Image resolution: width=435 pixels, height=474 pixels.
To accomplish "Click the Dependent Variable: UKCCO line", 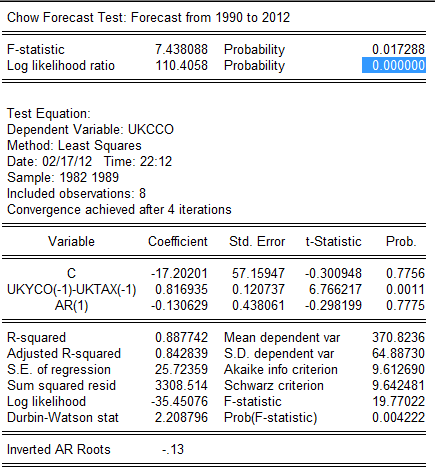I will 90,129.
